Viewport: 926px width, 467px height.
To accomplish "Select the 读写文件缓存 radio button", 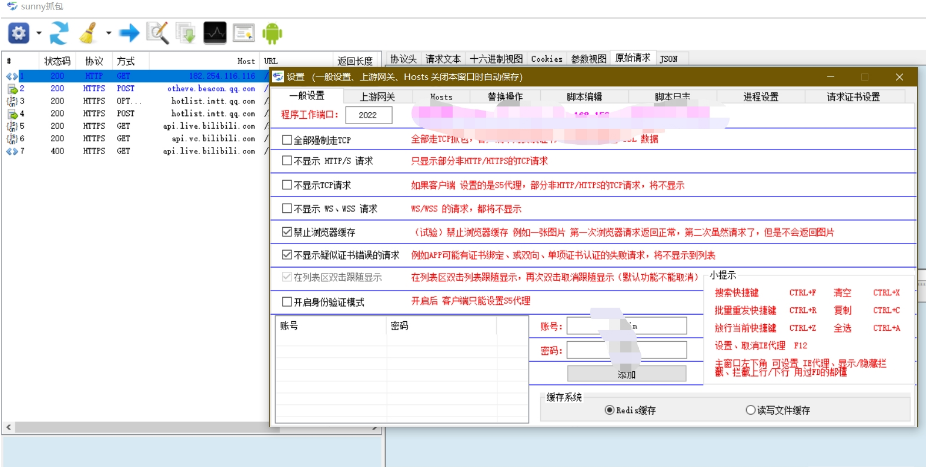I will click(x=751, y=410).
